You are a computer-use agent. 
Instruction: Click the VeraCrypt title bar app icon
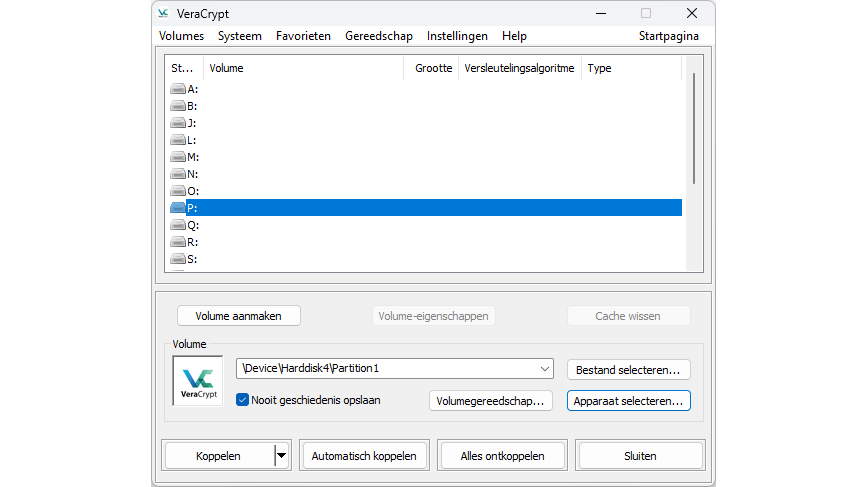coord(163,13)
